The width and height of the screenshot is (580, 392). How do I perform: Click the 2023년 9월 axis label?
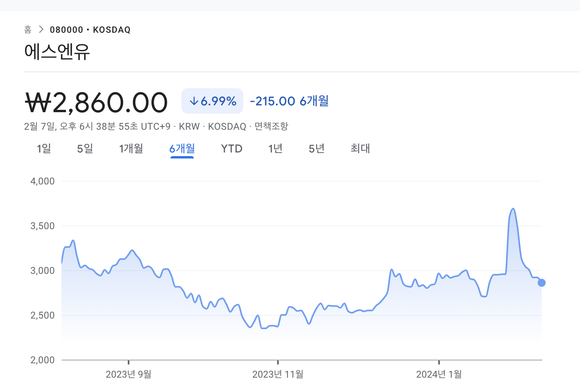[129, 374]
